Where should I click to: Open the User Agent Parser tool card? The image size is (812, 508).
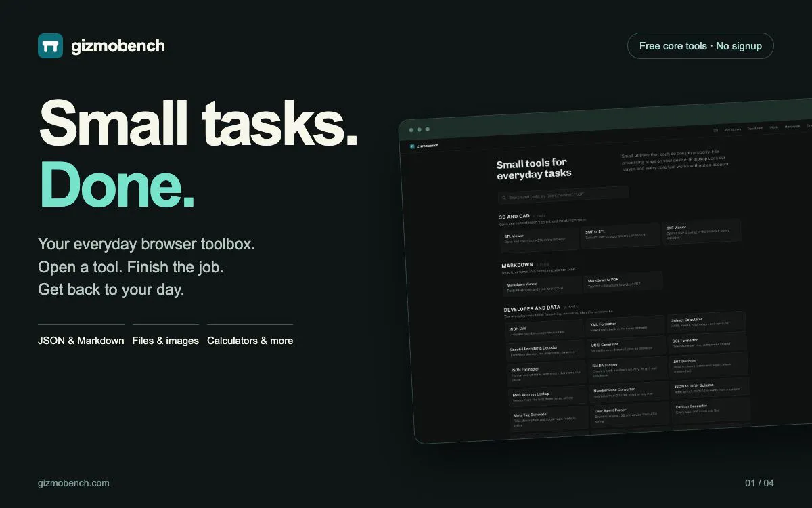pos(631,415)
